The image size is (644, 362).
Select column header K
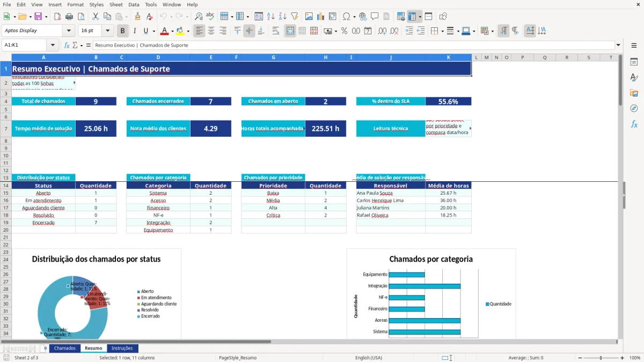tap(448, 57)
